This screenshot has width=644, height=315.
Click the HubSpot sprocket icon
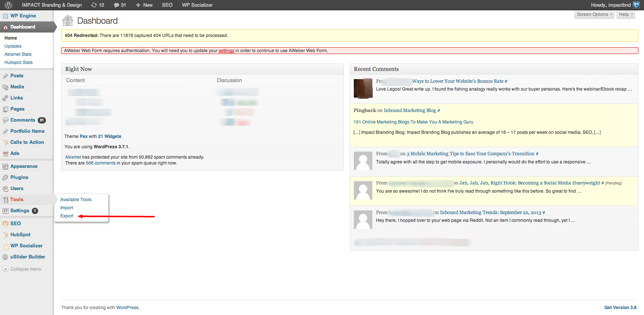click(x=6, y=235)
